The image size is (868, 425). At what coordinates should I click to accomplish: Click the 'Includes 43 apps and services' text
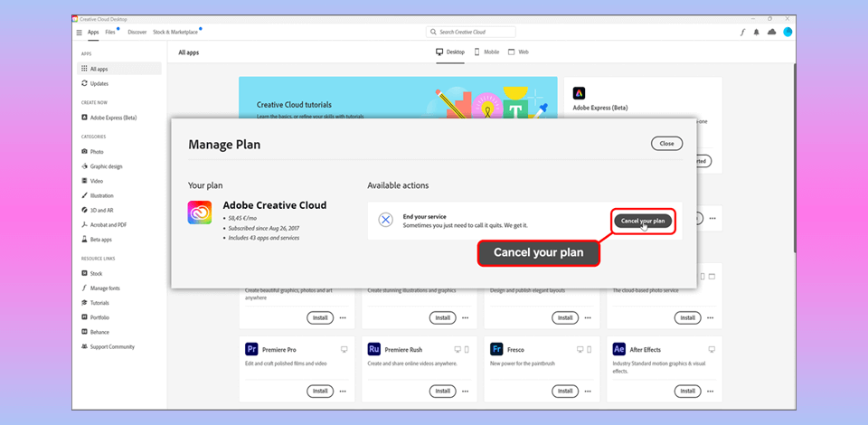[x=263, y=238]
